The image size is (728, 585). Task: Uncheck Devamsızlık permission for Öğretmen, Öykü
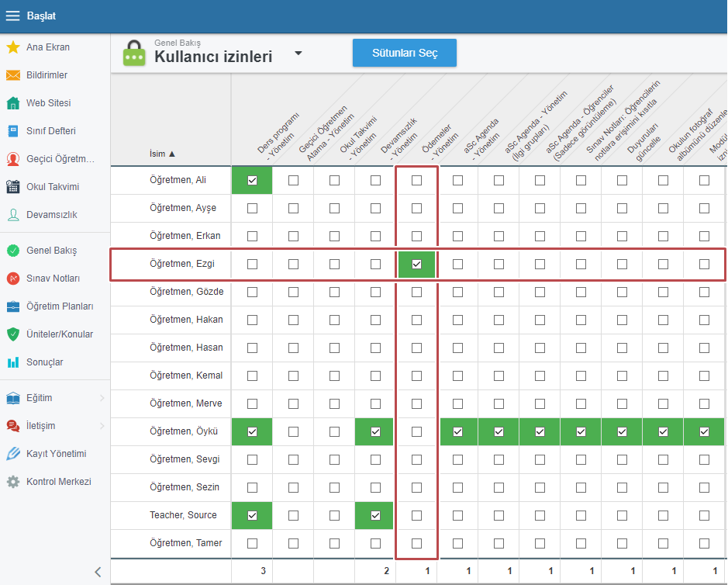click(375, 431)
